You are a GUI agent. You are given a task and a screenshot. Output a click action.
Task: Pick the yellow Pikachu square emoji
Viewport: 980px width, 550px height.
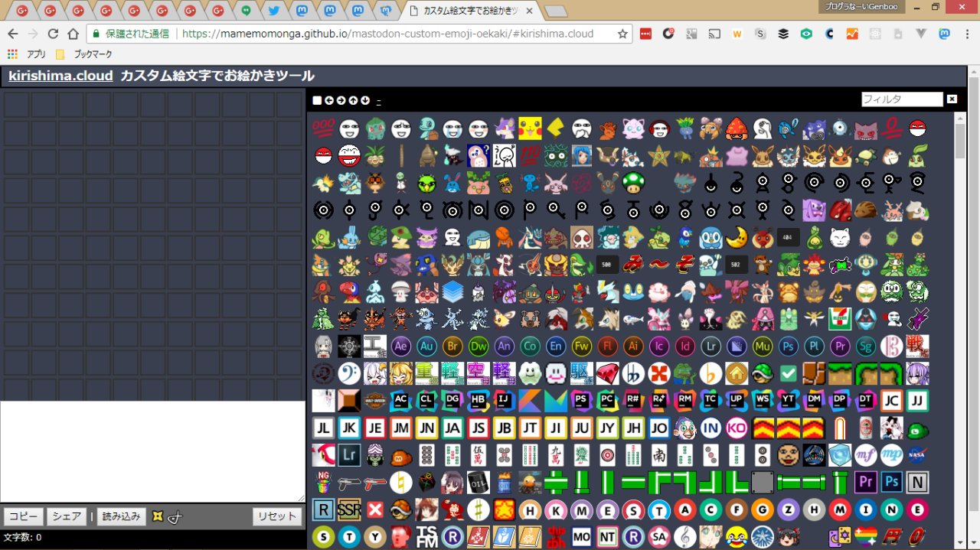pos(530,129)
